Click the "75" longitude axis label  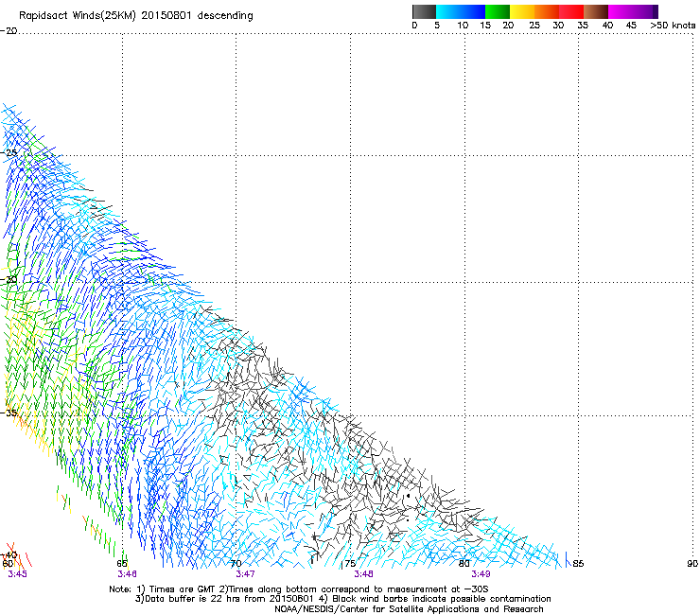coord(350,564)
